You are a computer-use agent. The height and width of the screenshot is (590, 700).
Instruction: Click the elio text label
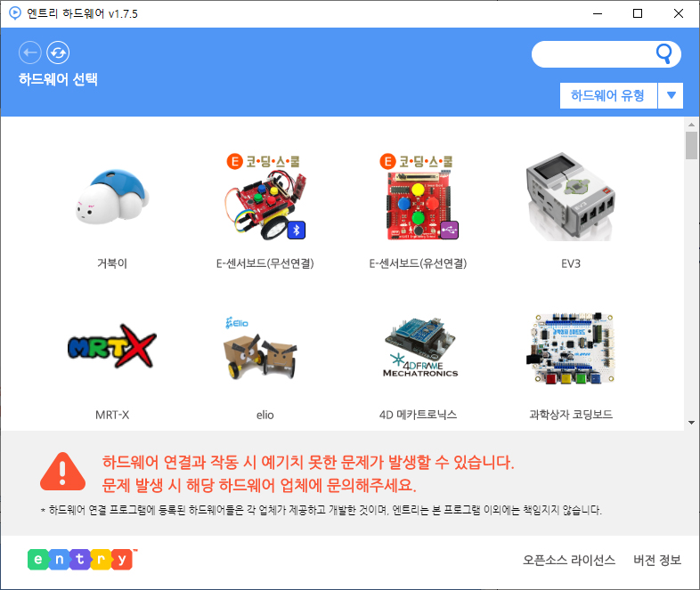tap(265, 416)
